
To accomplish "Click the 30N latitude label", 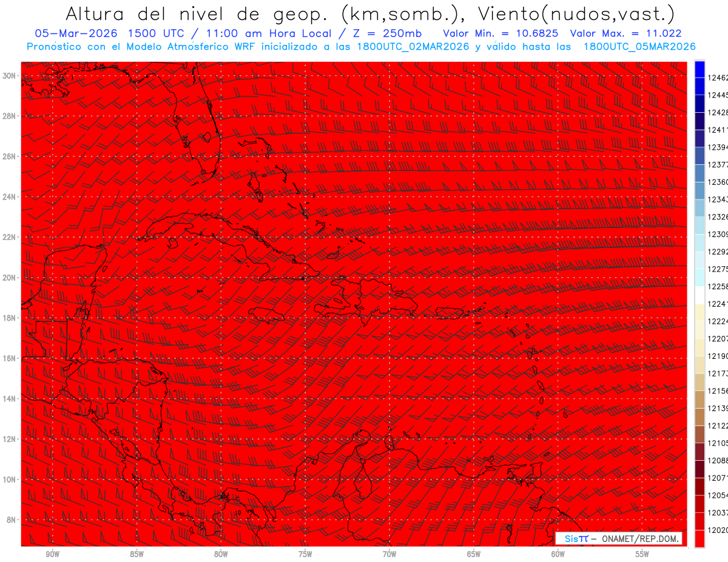I will point(9,76).
